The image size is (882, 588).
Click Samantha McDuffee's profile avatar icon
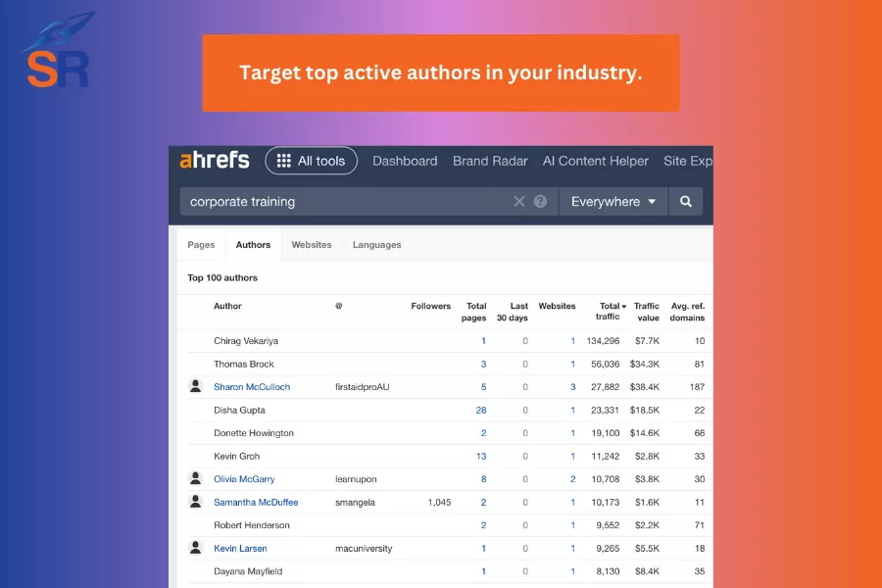tap(195, 502)
